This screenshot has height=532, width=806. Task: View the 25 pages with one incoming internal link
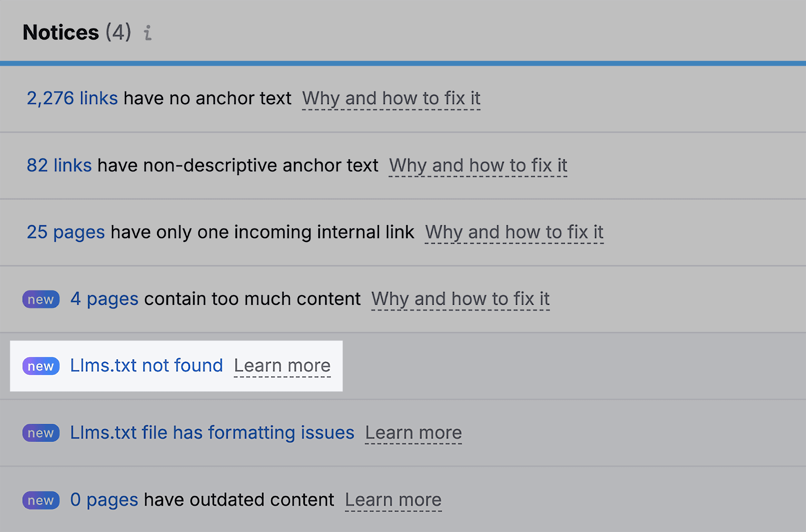(65, 232)
